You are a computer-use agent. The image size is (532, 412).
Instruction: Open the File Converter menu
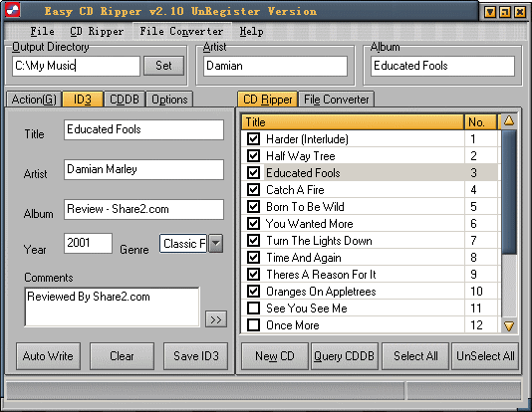[x=182, y=32]
